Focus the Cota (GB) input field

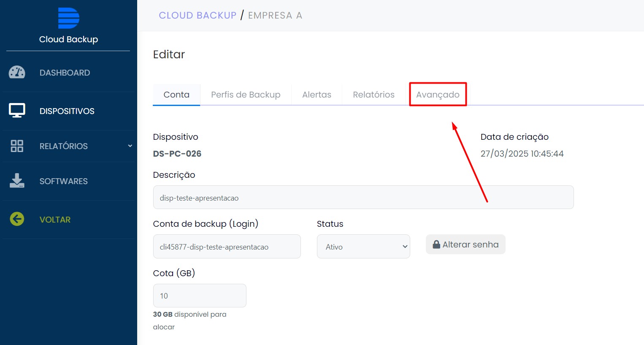click(x=199, y=296)
